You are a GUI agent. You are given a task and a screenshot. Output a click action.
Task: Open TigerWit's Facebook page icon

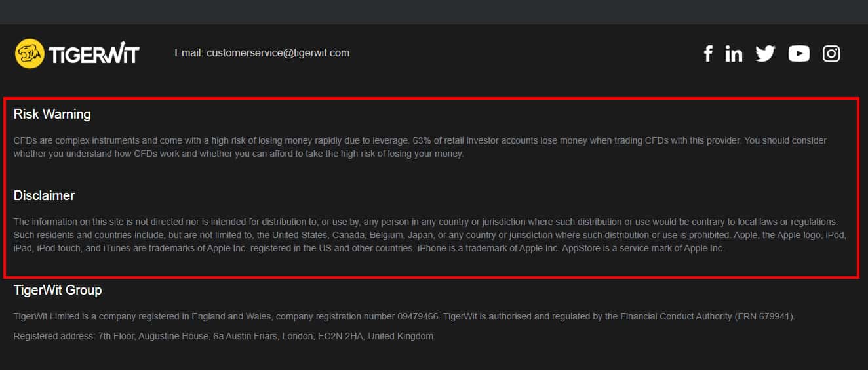click(x=707, y=54)
